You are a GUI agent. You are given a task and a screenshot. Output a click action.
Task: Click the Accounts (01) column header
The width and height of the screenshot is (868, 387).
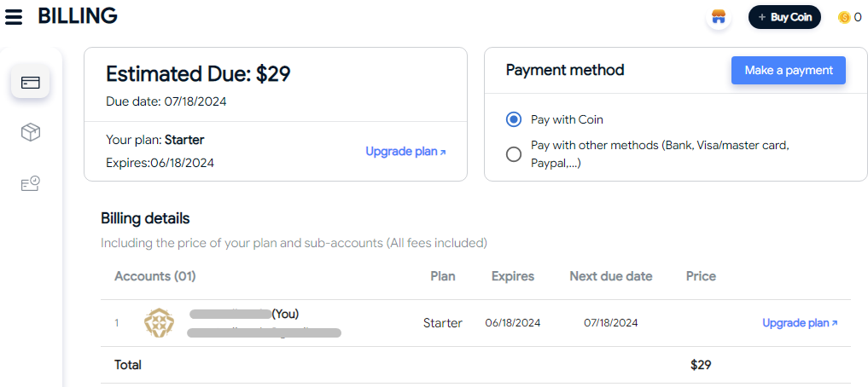click(x=155, y=276)
